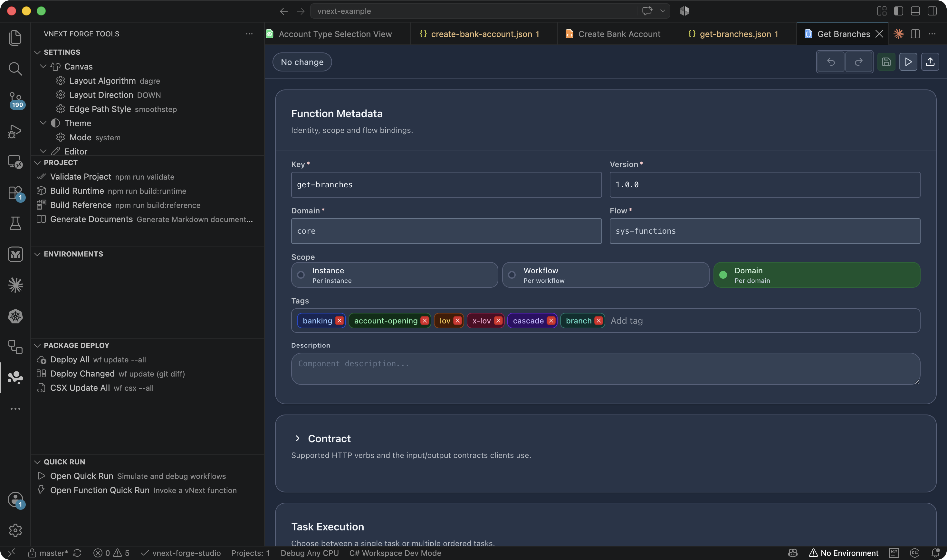The height and width of the screenshot is (560, 947).
Task: Click the redo arrow in editor toolbar
Action: [859, 62]
